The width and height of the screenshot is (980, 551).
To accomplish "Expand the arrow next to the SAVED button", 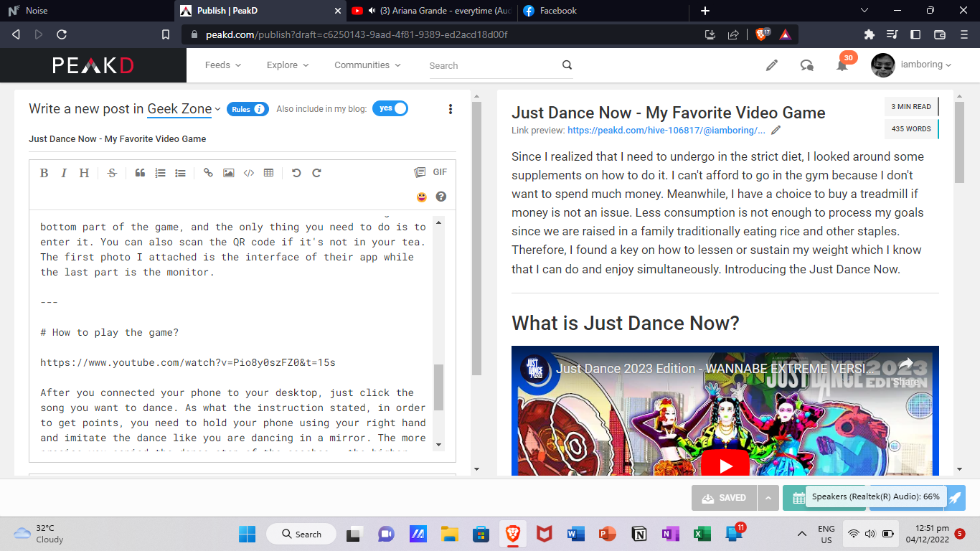I will [768, 498].
